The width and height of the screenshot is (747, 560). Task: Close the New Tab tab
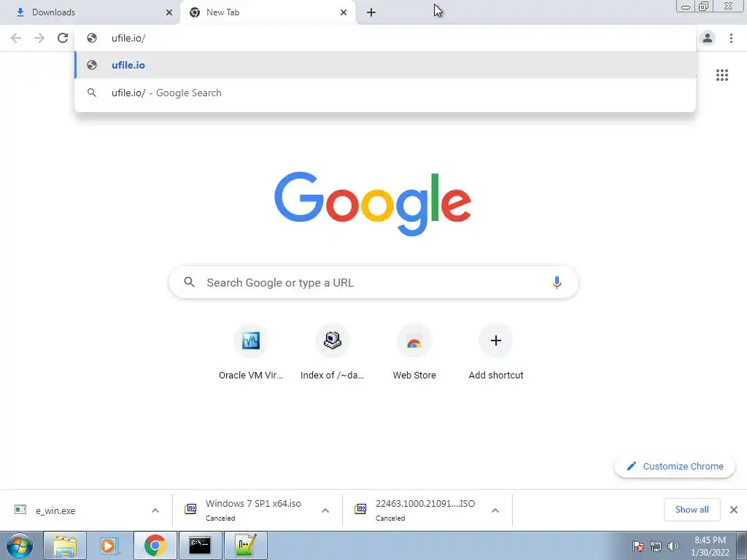click(x=344, y=13)
